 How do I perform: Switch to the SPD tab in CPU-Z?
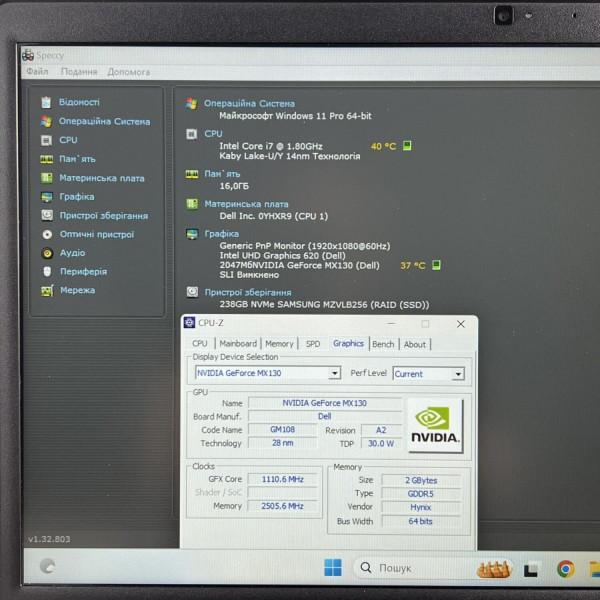tap(313, 344)
